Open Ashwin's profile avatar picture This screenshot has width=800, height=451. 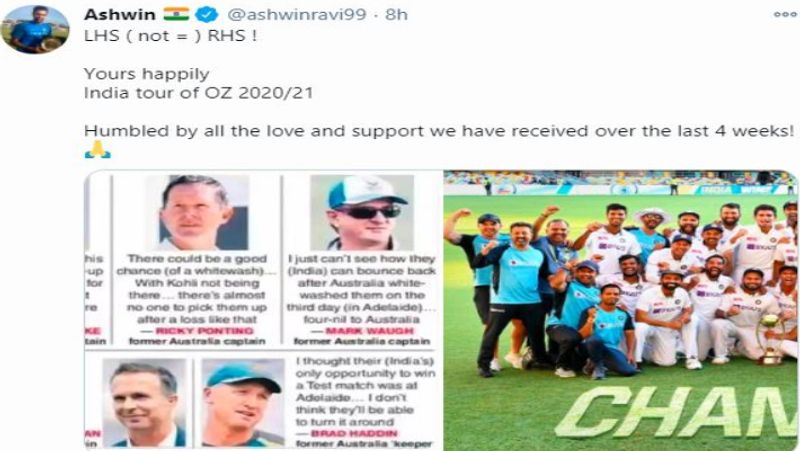coord(35,29)
